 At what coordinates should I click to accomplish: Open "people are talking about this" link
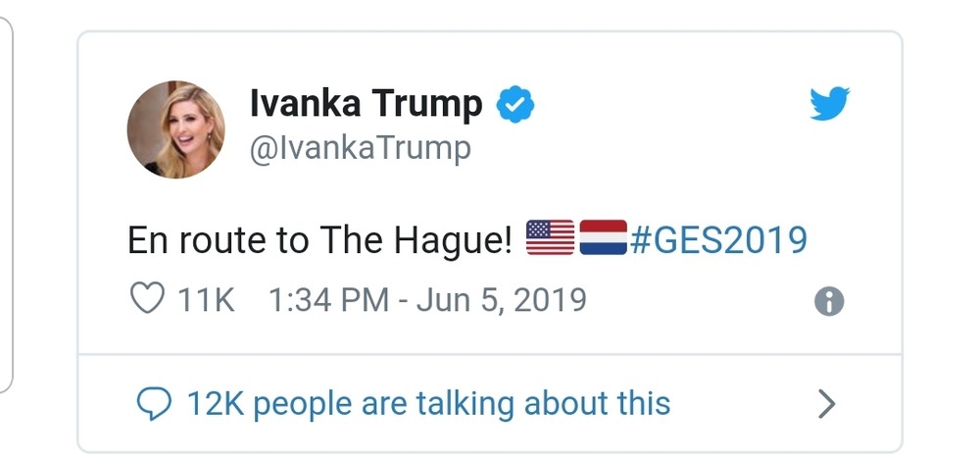coord(461,403)
